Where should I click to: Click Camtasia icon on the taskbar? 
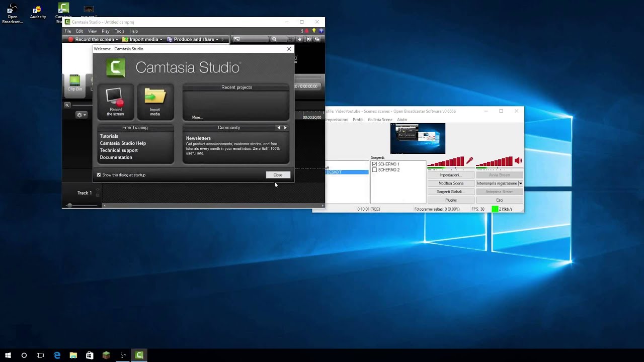[x=139, y=355]
